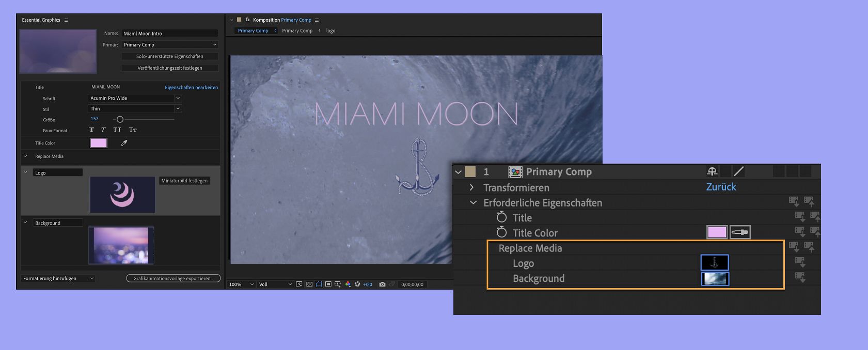Collapse the Replace Media group in Essential Graphics
Screen dimensions: 868x350
point(25,156)
